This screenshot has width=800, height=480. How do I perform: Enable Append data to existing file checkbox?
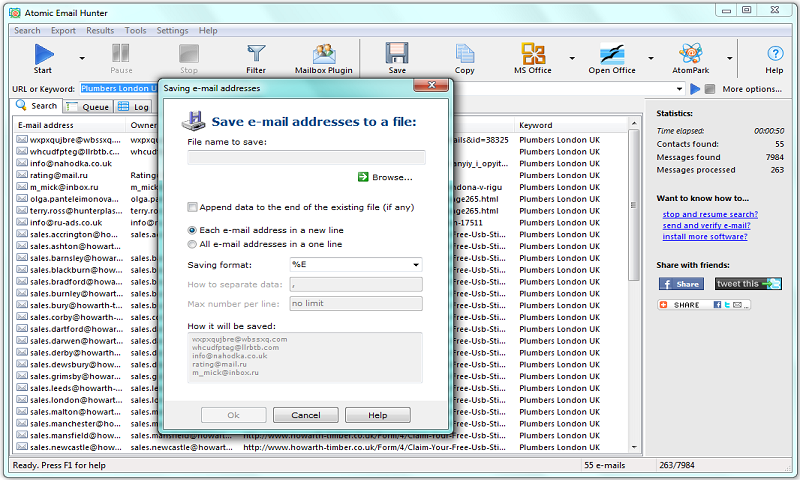(x=193, y=207)
